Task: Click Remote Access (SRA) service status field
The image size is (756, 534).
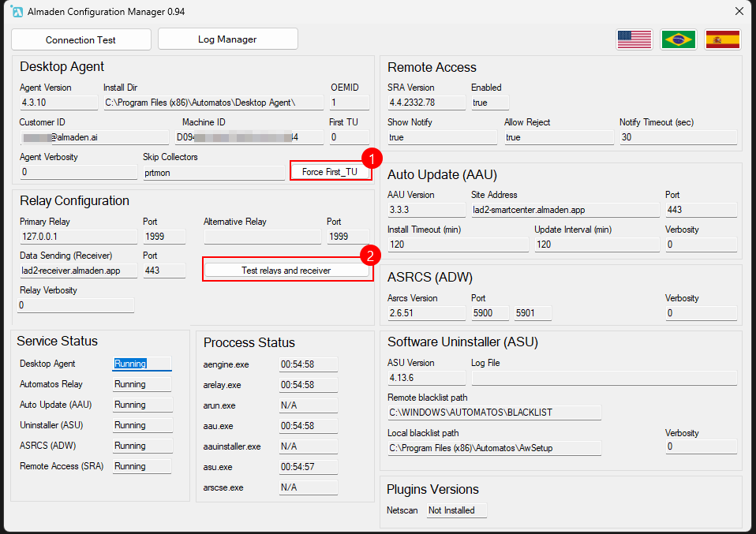Action: point(142,466)
